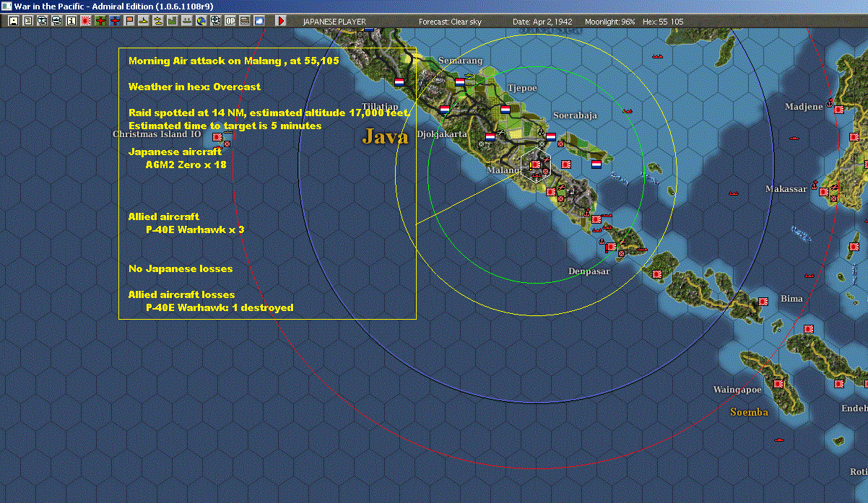The width and height of the screenshot is (868, 503).
Task: Open the document list toolbar icon
Action: (28, 21)
